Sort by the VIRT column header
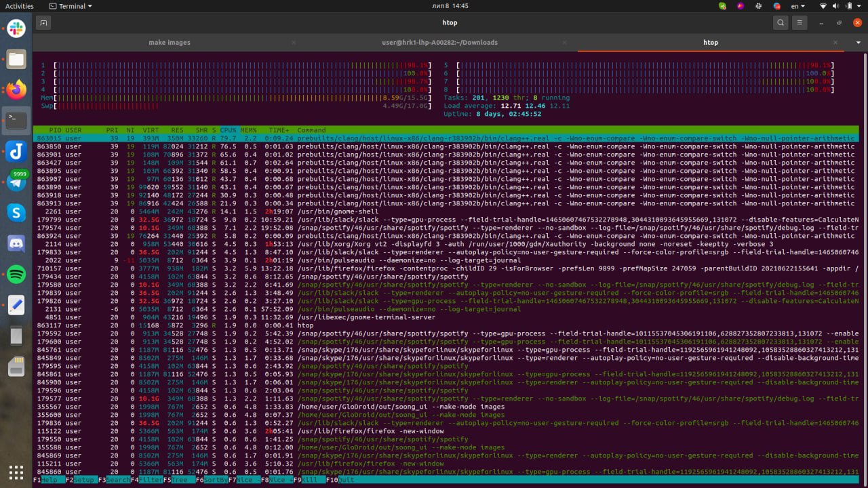The height and width of the screenshot is (488, 868). pos(151,130)
